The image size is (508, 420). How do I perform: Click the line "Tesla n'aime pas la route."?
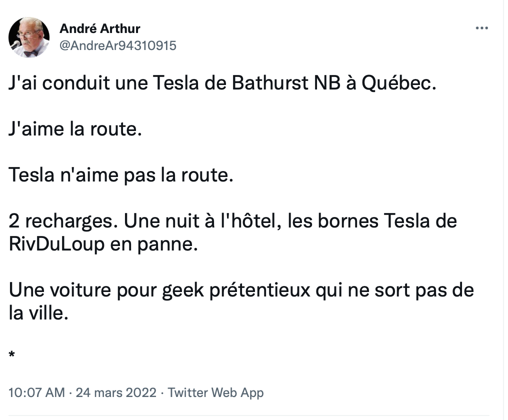tap(121, 175)
